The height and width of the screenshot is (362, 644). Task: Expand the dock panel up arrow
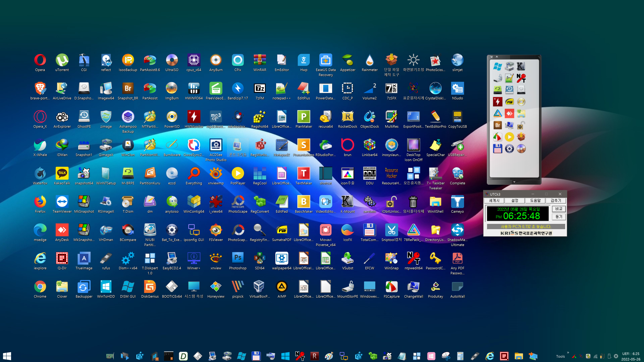(497, 57)
